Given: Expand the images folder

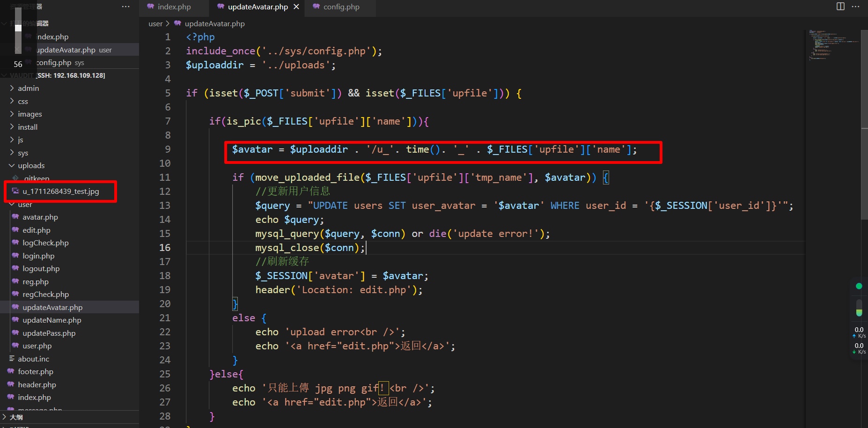Looking at the screenshot, I should (69, 114).
